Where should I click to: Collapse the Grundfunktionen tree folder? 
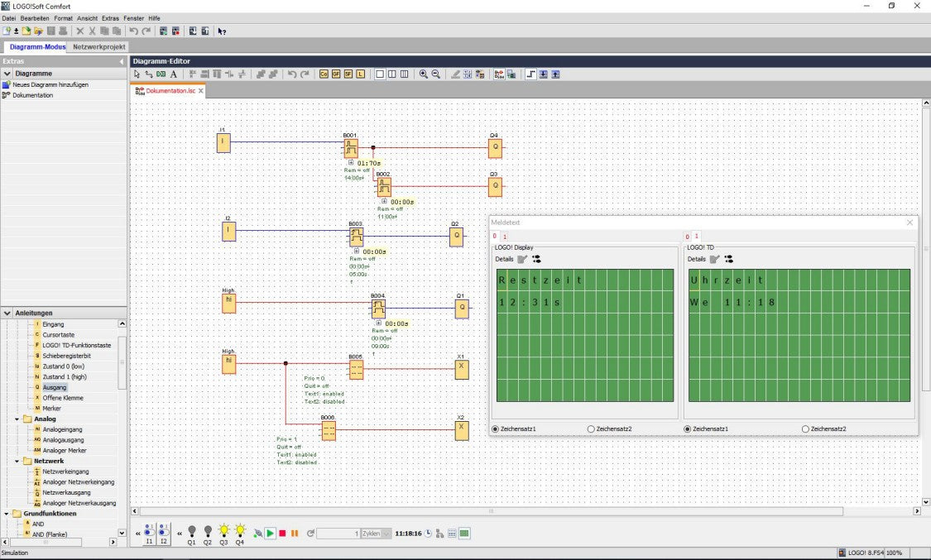(7, 514)
